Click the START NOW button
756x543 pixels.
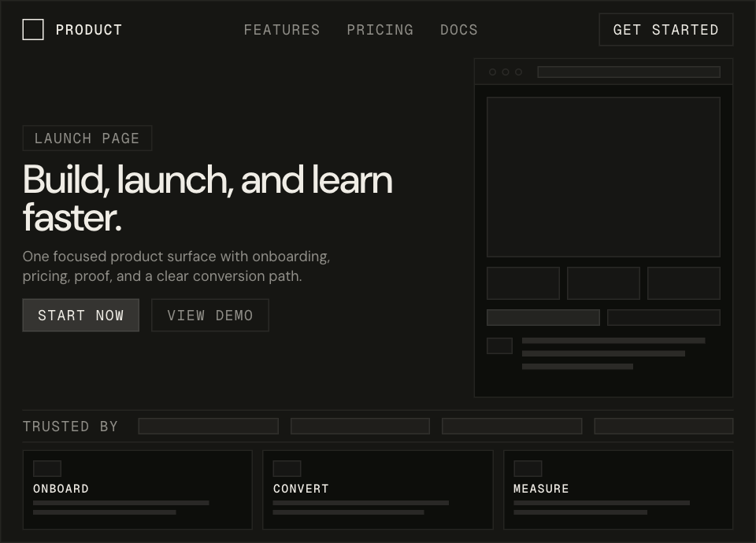click(80, 315)
